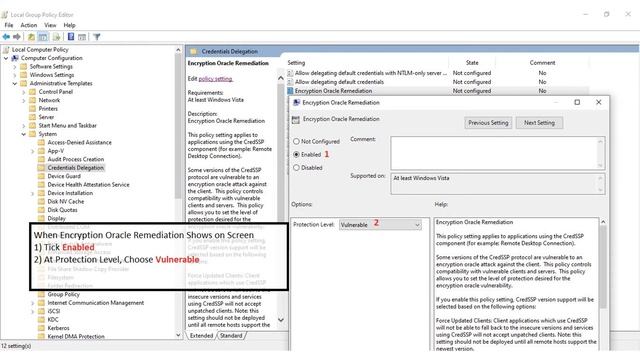This screenshot has height=360, width=640.
Task: Click the Next Setting button
Action: coord(539,123)
